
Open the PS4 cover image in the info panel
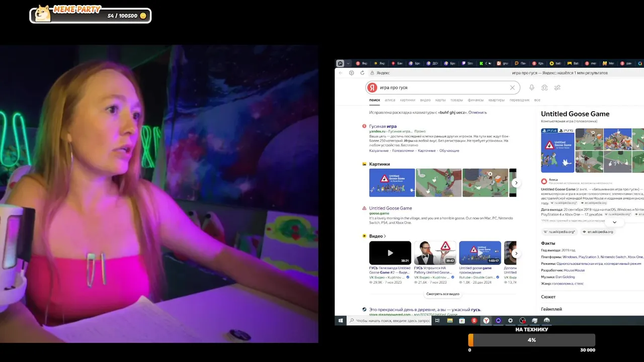[x=557, y=151]
